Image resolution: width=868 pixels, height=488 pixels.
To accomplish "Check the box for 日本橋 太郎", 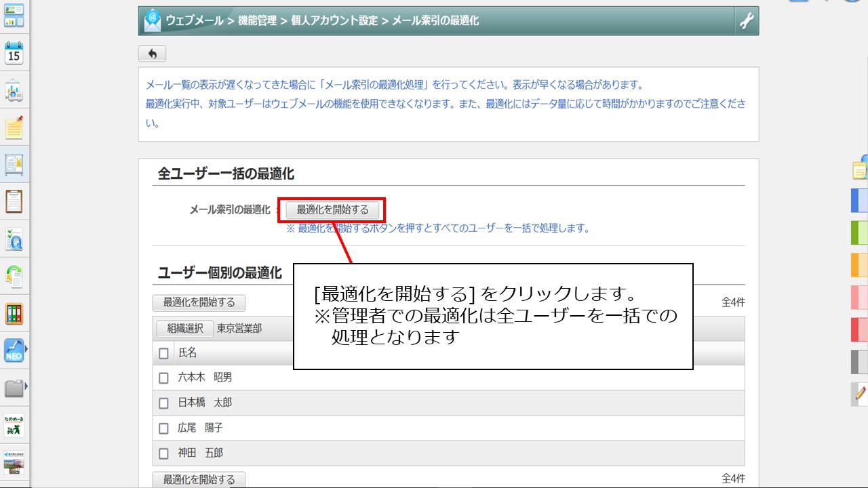I will pos(163,403).
